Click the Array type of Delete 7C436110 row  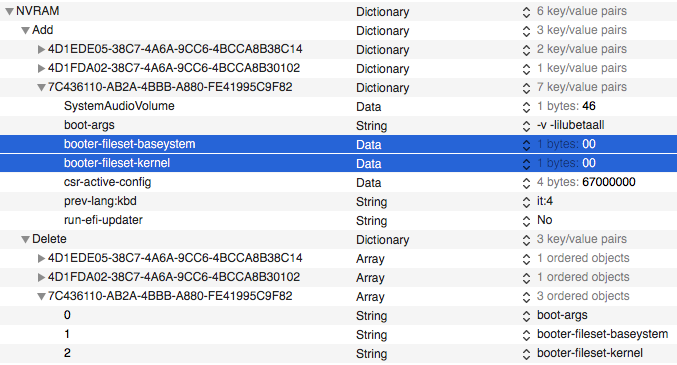click(x=370, y=297)
